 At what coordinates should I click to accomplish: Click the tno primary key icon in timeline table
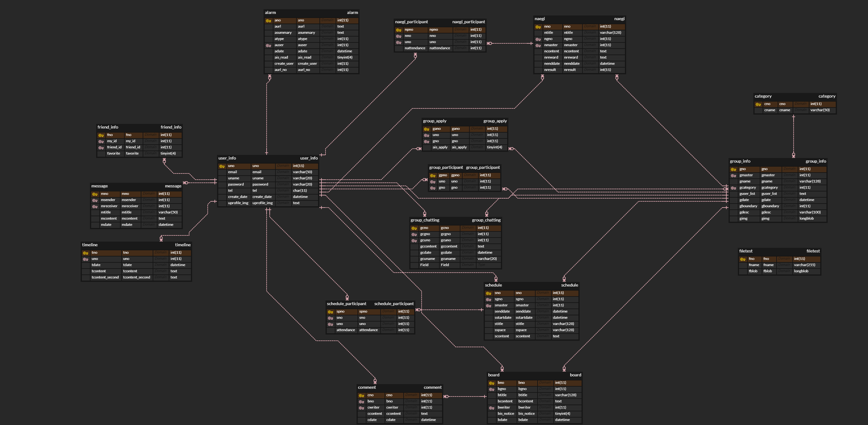86,253
